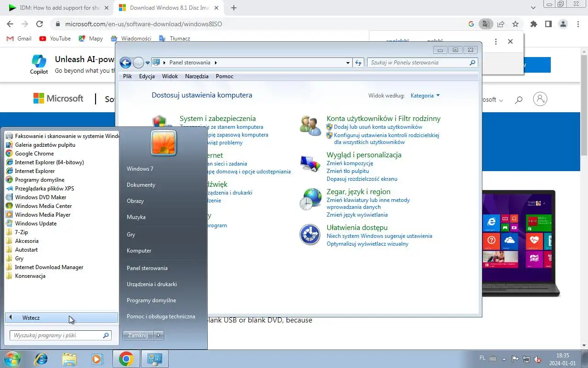The height and width of the screenshot is (368, 588).
Task: Open the YouTube bookmark
Action: pos(55,39)
